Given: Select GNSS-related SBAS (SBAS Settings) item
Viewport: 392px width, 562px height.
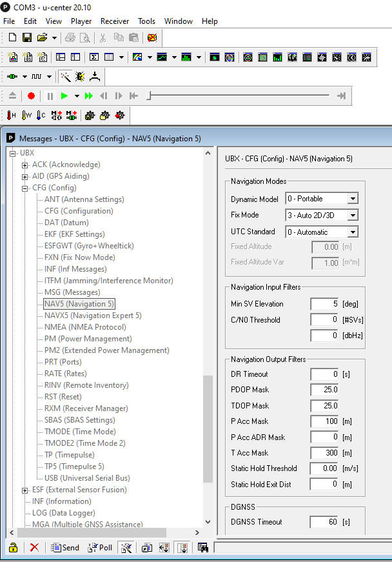Looking at the screenshot, I should [x=80, y=419].
